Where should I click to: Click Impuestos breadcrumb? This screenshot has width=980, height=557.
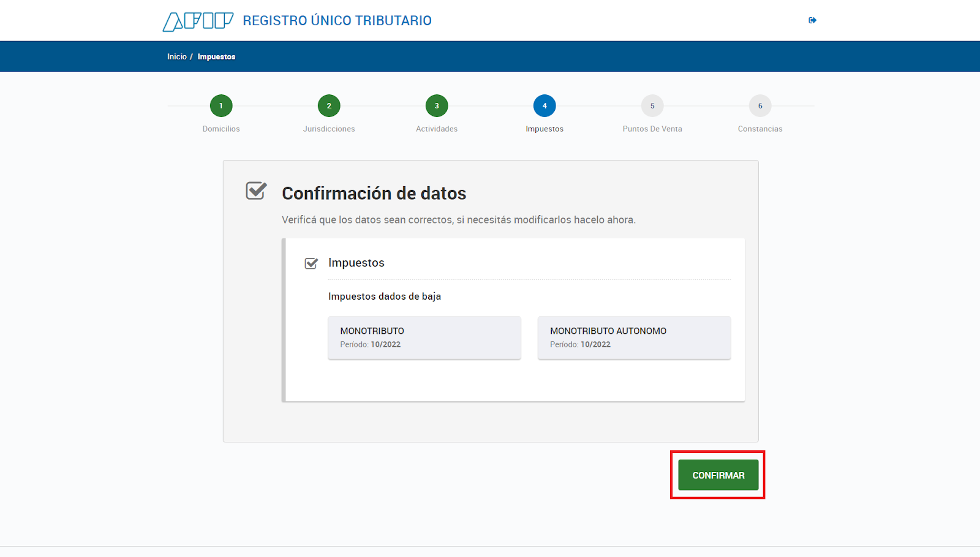pos(216,56)
